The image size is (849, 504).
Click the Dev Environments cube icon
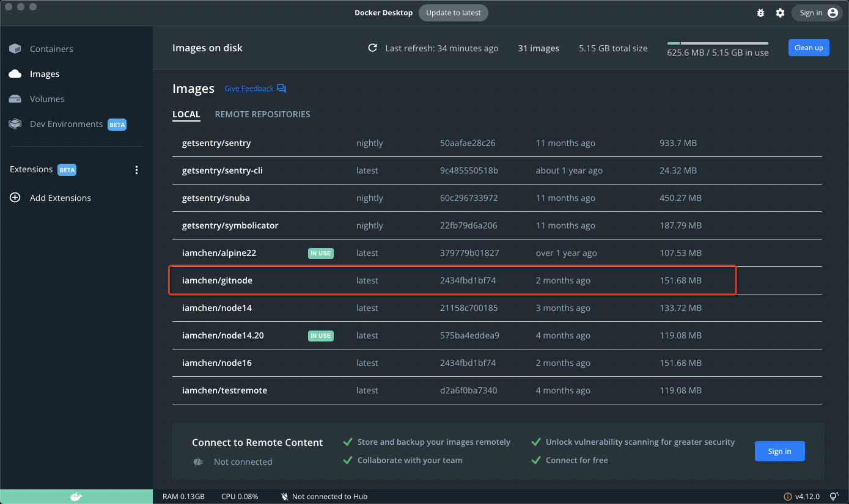coord(15,124)
